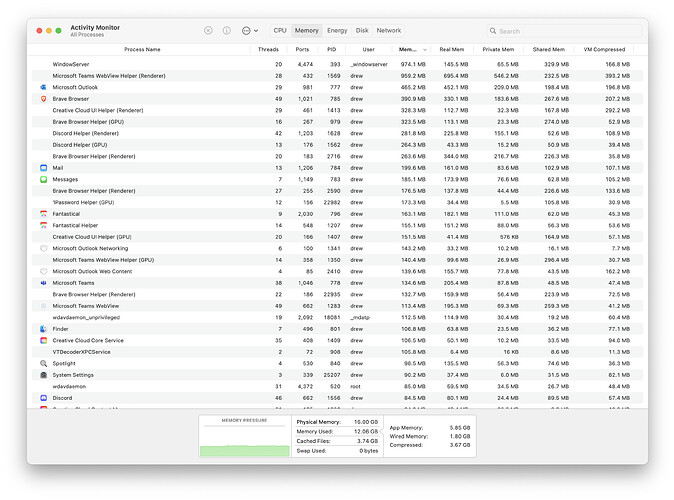The width and height of the screenshot is (674, 500).
Task: Switch to the Network tab
Action: (x=389, y=31)
